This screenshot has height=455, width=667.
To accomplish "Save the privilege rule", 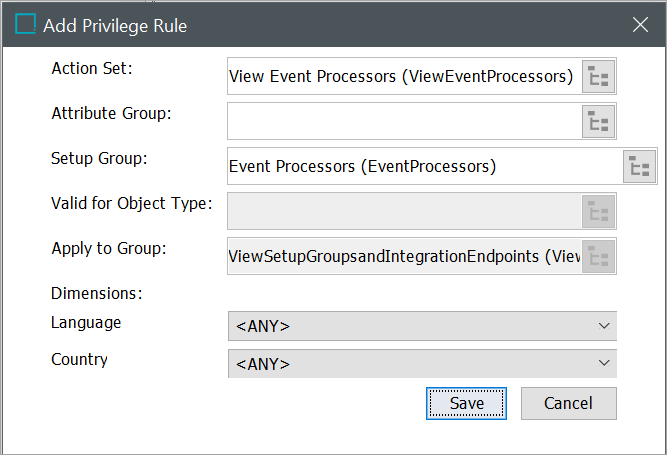I will [x=467, y=403].
